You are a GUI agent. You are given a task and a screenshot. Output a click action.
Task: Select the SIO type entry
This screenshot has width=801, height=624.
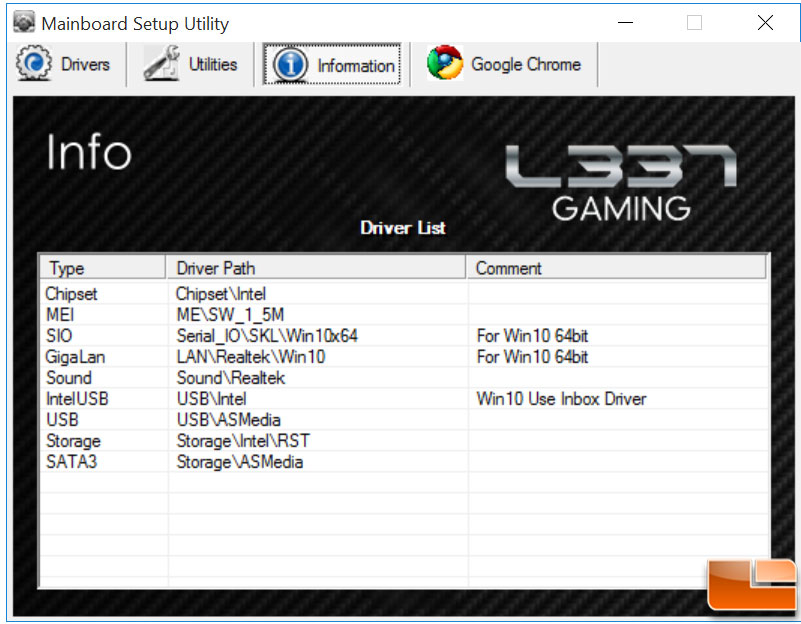(x=59, y=335)
